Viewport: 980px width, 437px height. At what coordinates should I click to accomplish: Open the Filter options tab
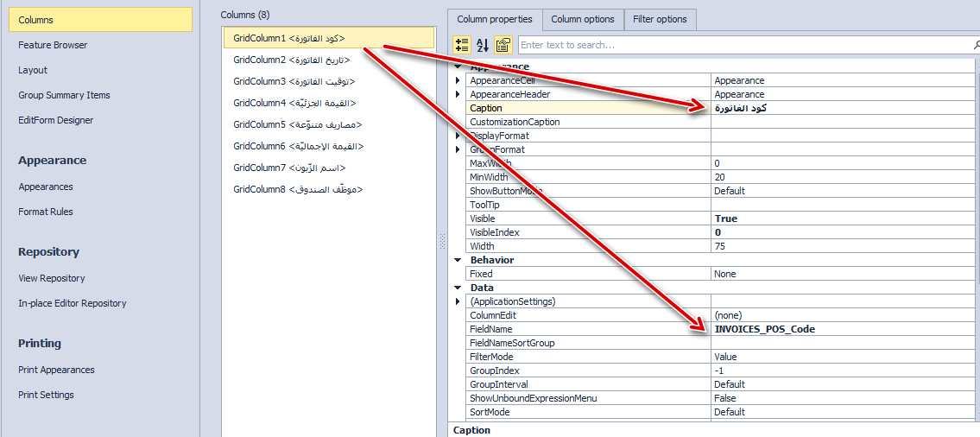point(660,19)
